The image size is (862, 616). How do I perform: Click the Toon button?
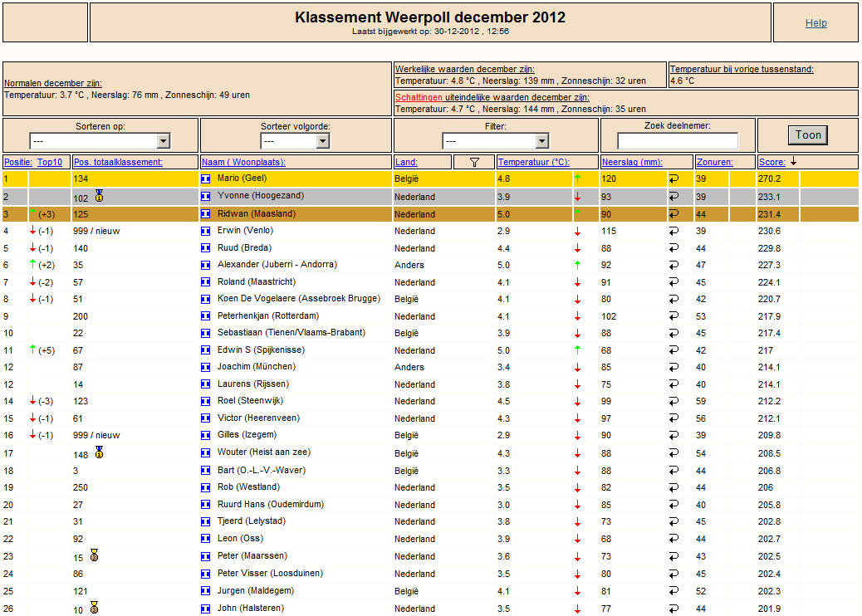coord(807,135)
